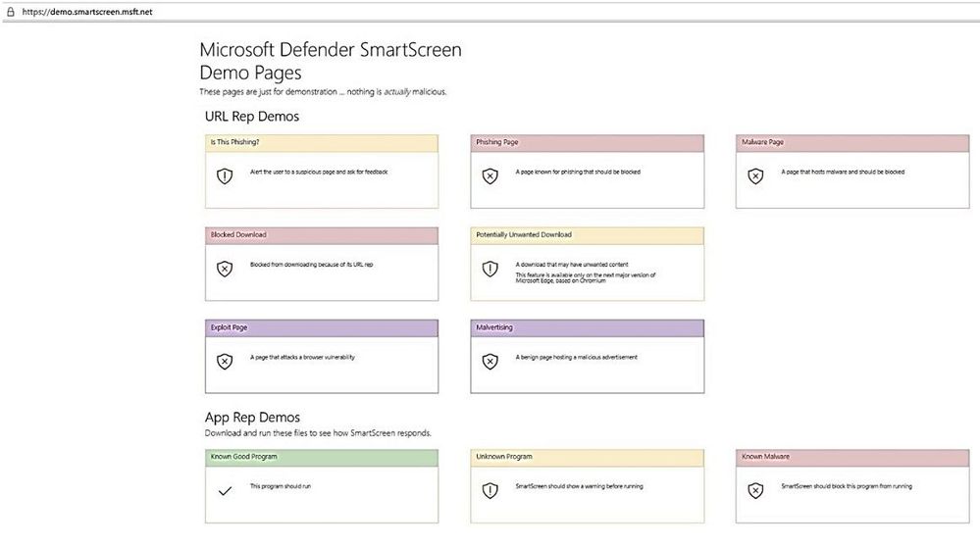The image size is (980, 547).
Task: Click the blocked shield icon in Blocked Download card
Action: (225, 269)
